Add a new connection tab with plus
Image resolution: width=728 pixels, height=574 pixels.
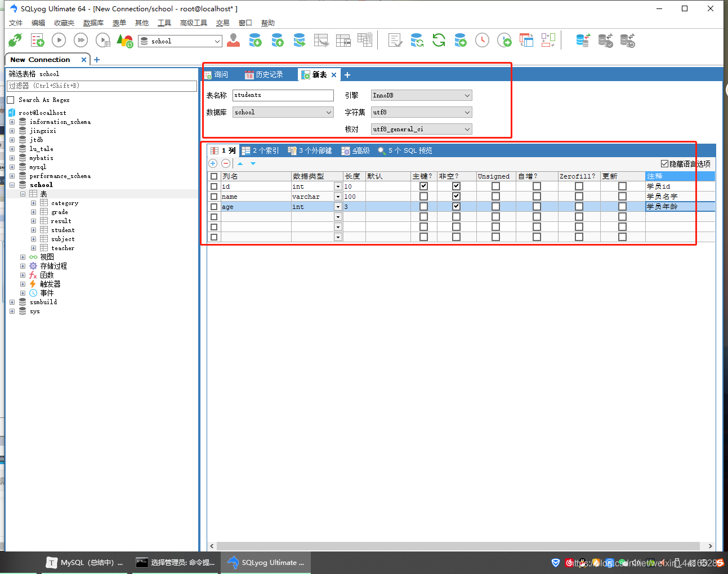point(97,60)
